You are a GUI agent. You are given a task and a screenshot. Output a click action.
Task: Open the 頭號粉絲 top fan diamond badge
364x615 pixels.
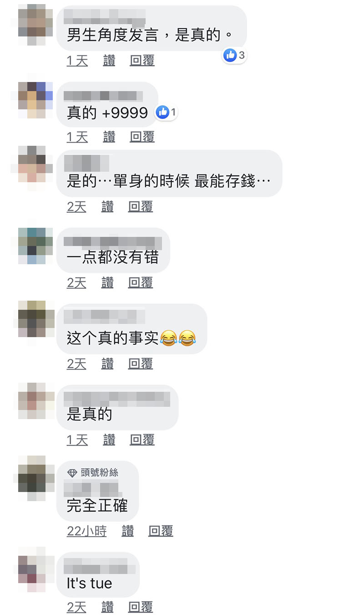[72, 472]
